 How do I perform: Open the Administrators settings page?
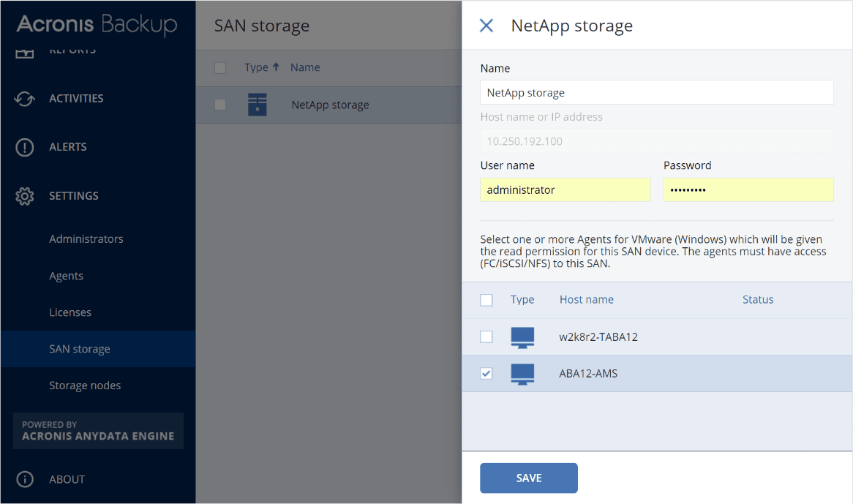pos(86,239)
